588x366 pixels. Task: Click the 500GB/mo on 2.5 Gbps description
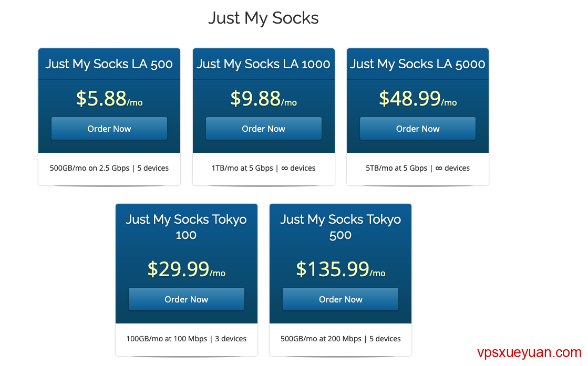point(109,169)
